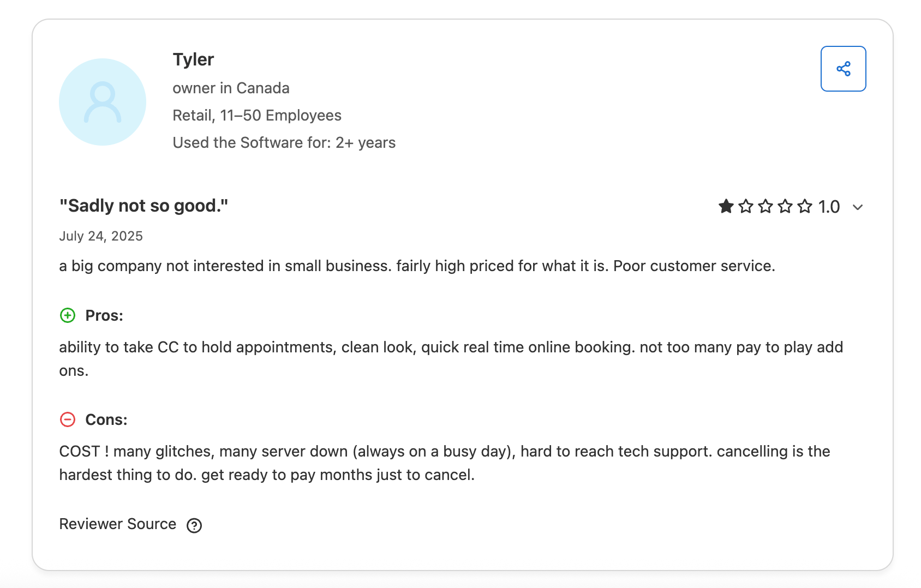Click the Cons: heading
The image size is (921, 588).
[106, 420]
